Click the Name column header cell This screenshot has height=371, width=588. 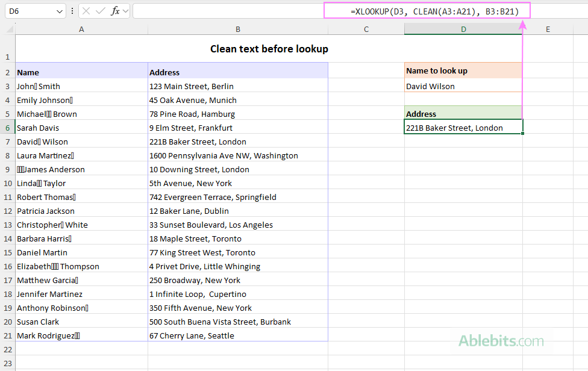coord(81,72)
